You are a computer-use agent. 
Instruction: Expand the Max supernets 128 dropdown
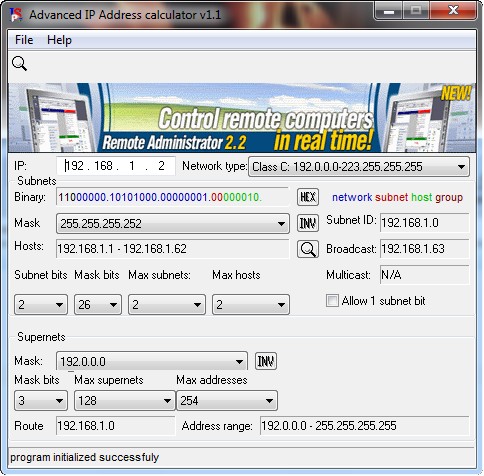click(x=125, y=400)
